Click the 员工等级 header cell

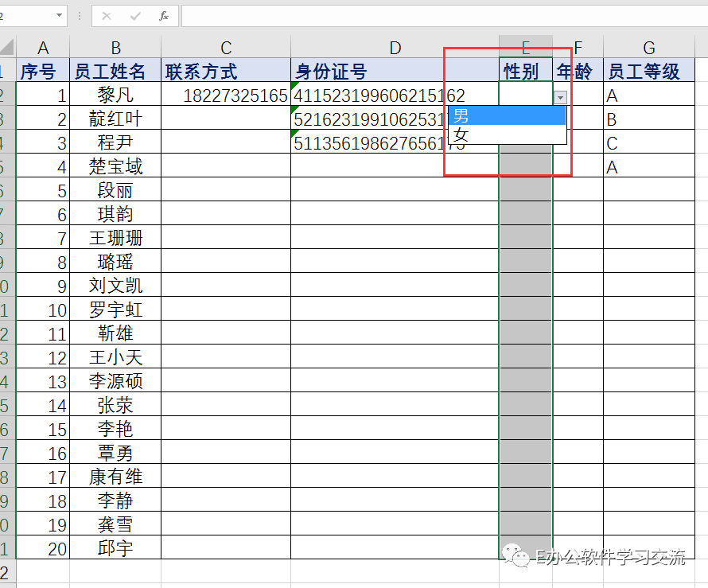[x=649, y=71]
